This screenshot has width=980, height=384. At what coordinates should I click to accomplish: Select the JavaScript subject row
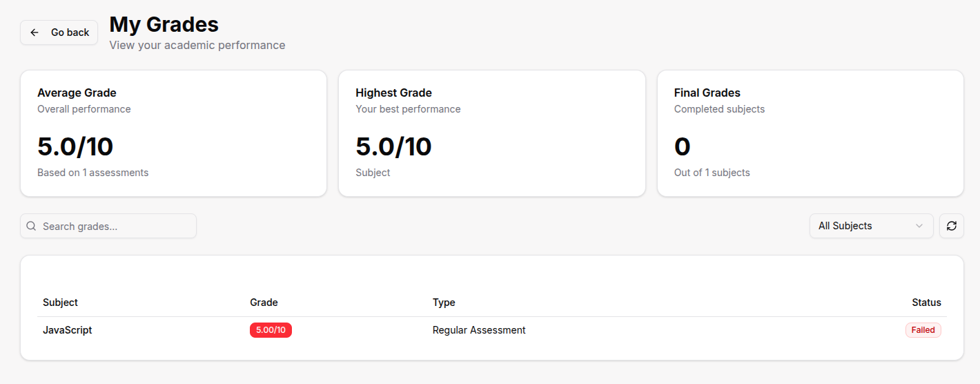(68, 330)
